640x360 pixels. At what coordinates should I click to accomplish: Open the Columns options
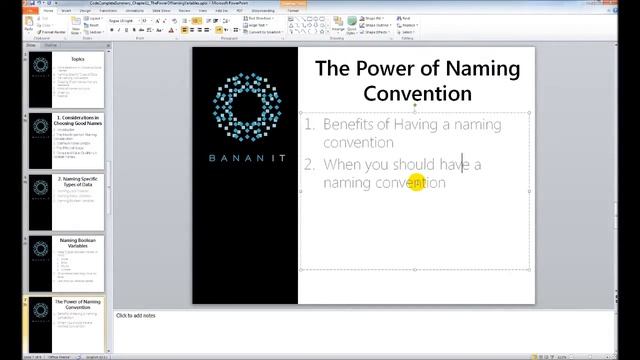(236, 30)
